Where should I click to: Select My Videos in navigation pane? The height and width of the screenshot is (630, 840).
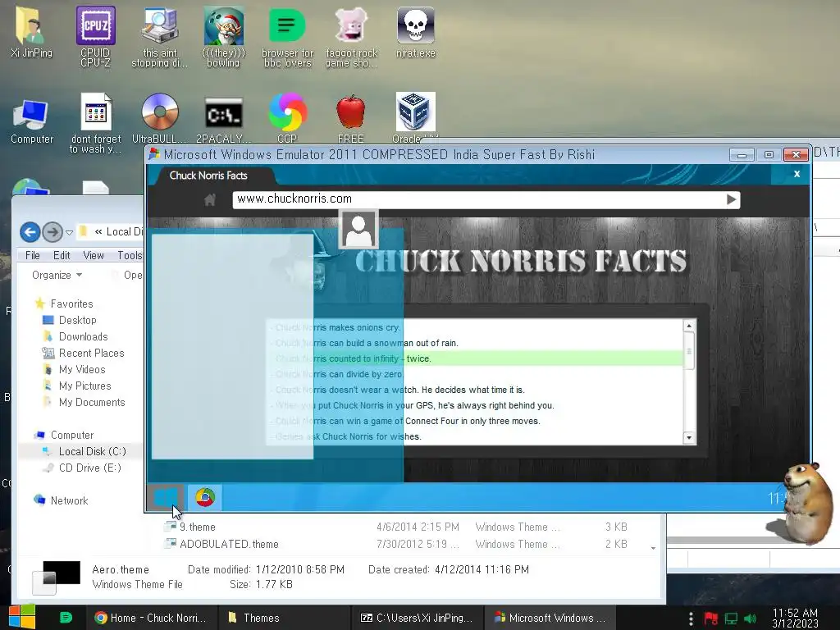75,370
